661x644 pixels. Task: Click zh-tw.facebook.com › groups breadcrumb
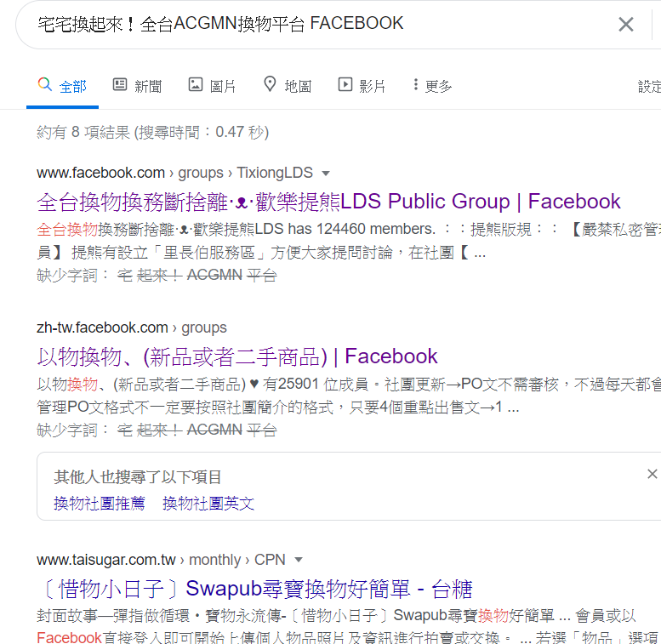click(132, 328)
